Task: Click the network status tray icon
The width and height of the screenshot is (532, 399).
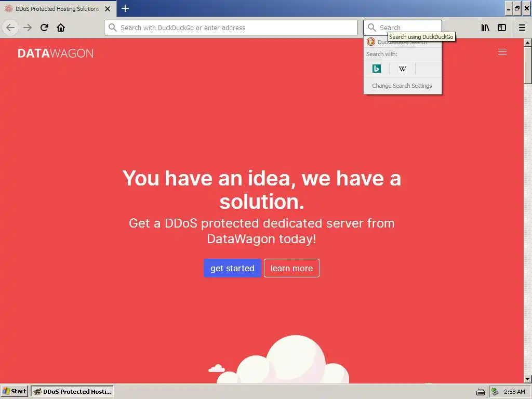Action: click(495, 392)
